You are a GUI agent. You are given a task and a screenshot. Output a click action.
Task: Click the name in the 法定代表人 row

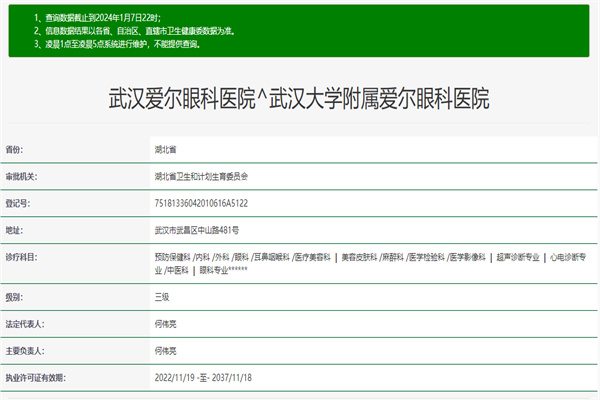(165, 324)
